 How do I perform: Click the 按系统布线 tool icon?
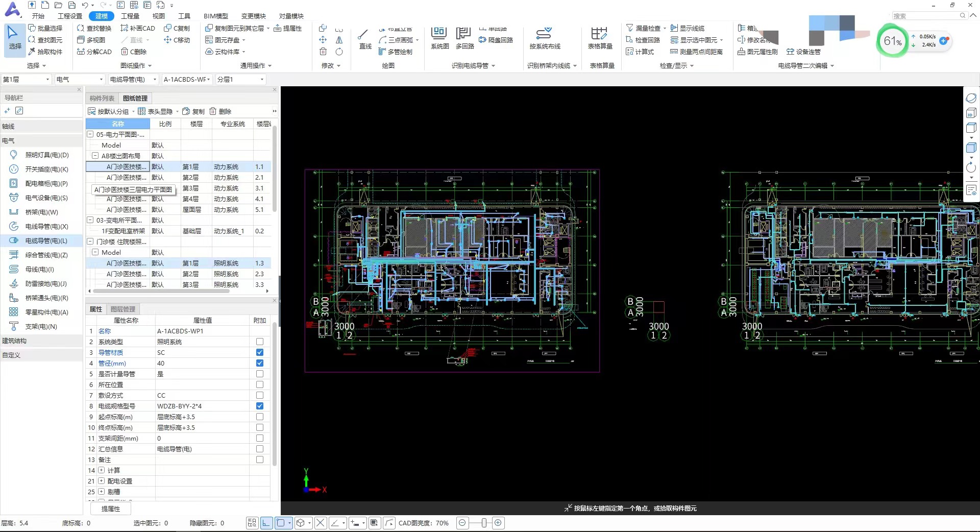(544, 34)
